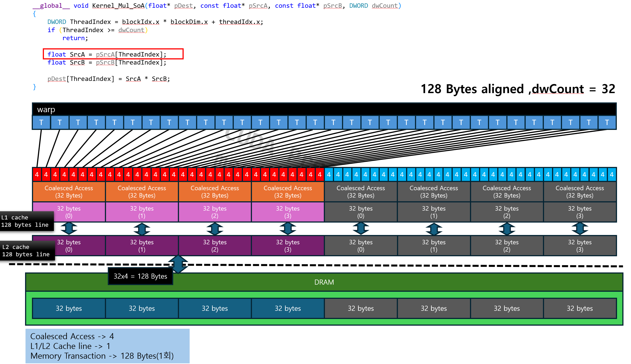Click the pink "32 bytes (2)" L1 block
631x364 pixels.
point(215,212)
